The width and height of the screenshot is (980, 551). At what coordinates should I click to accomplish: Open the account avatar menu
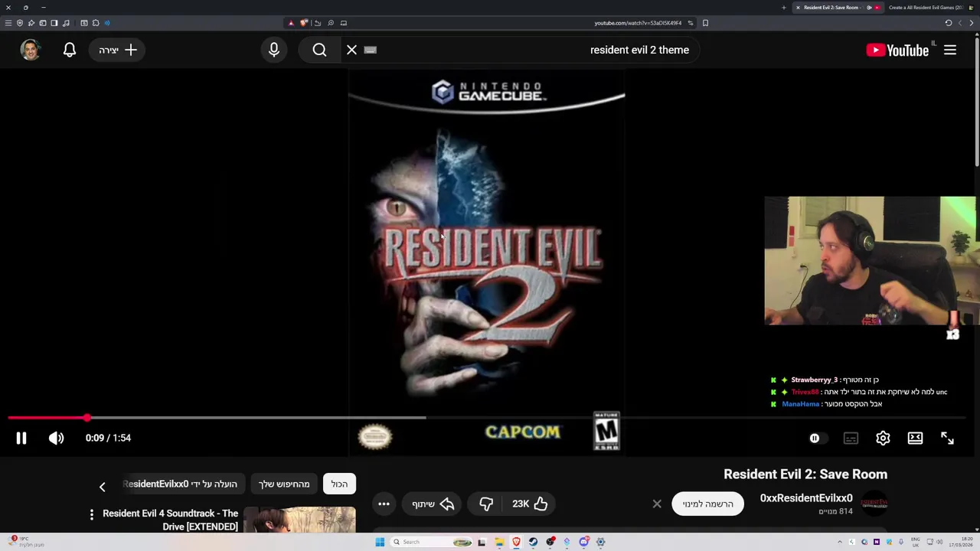click(30, 50)
